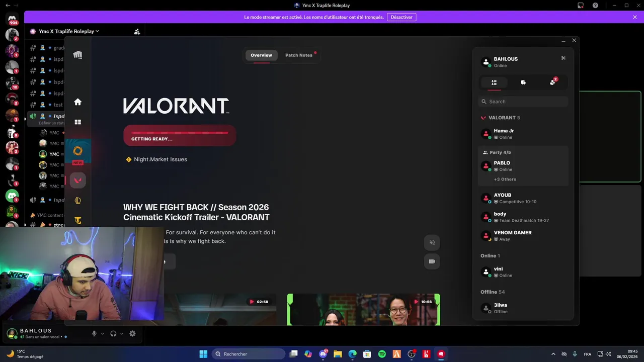Switch to the Patch Notes tab

tap(299, 55)
